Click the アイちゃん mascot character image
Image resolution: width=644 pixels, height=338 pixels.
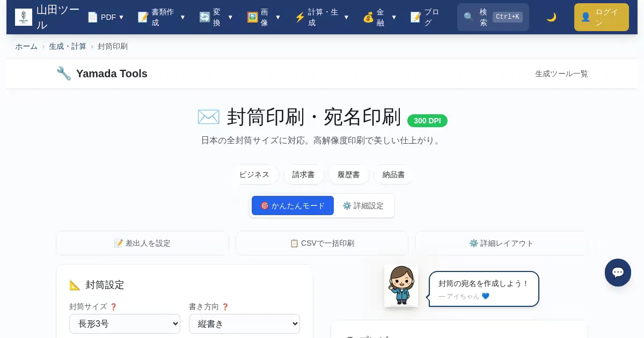coord(401,285)
